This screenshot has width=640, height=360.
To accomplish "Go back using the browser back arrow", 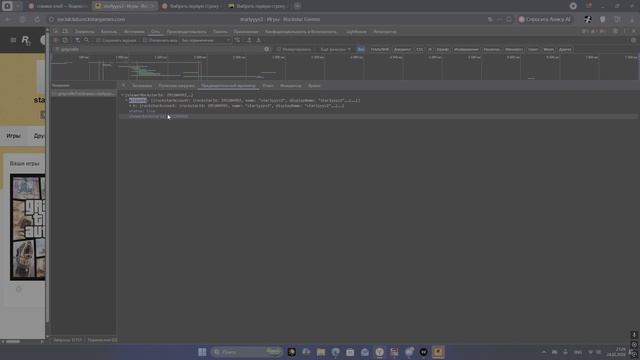I will click(7, 19).
